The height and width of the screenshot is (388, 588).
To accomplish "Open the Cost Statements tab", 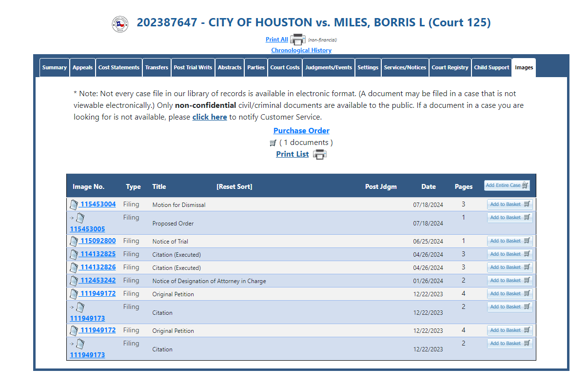I will [x=119, y=67].
